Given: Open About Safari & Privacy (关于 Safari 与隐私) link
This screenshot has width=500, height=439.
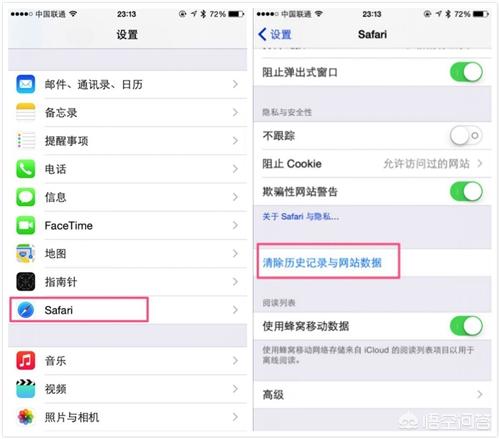Looking at the screenshot, I should click(301, 217).
